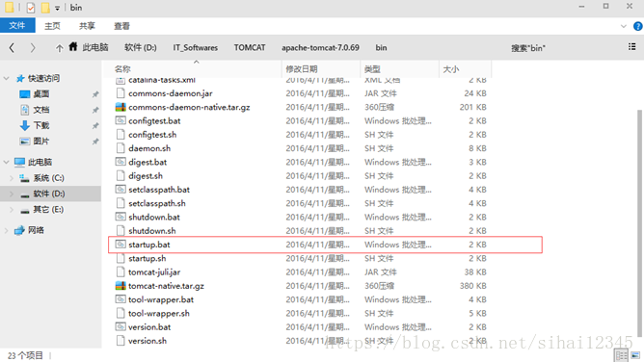Image resolution: width=644 pixels, height=362 pixels.
Task: Switch to details view in status bar
Action: 622,355
